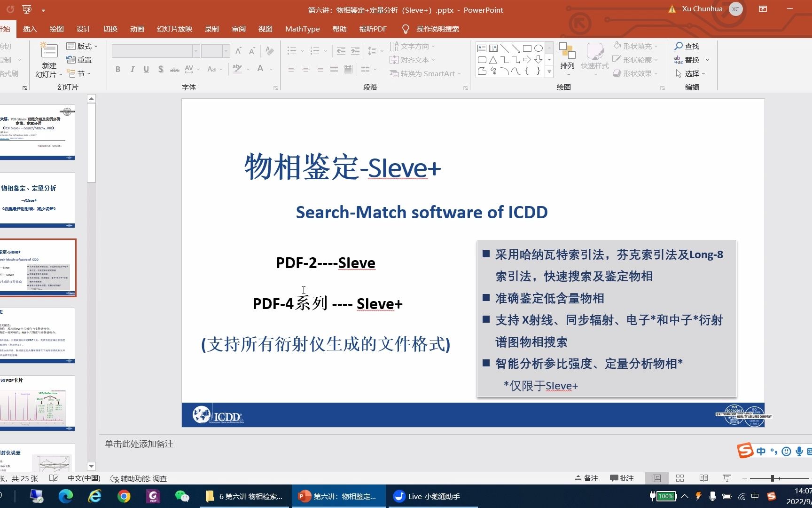This screenshot has height=508, width=812.
Task: Open the Animations (动画) tab
Action: [137, 29]
